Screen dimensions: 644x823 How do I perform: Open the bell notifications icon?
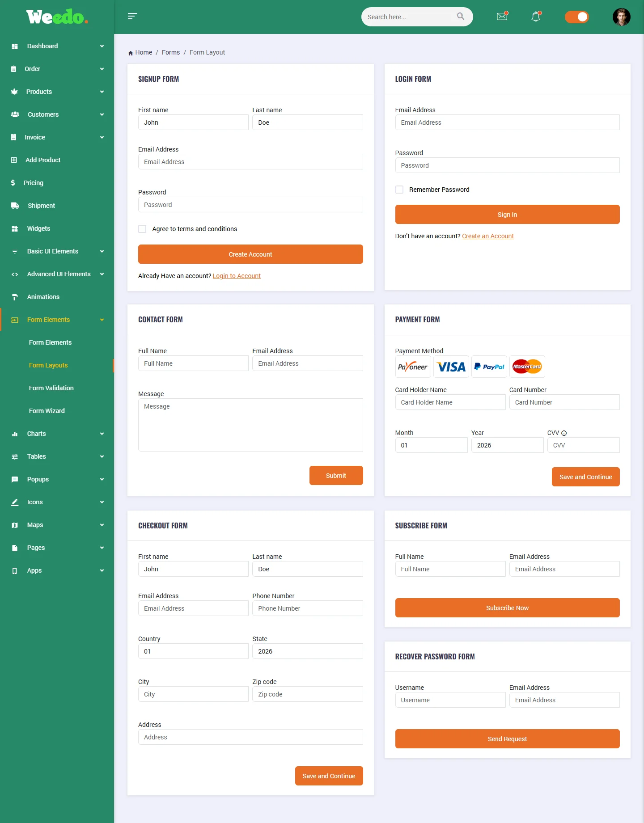pos(536,16)
